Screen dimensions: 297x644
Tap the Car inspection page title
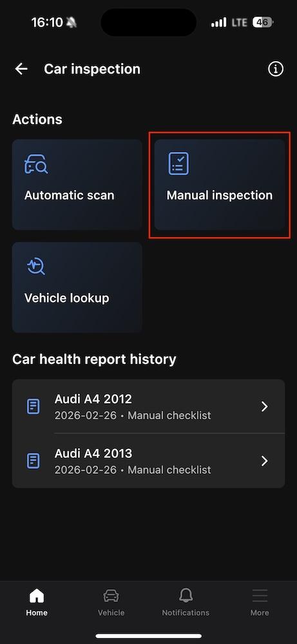click(x=92, y=69)
